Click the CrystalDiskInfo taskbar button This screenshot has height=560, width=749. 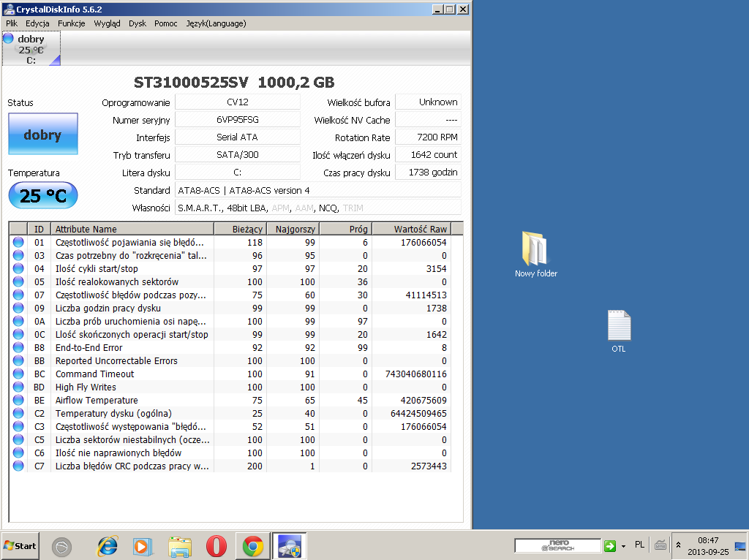[290, 545]
